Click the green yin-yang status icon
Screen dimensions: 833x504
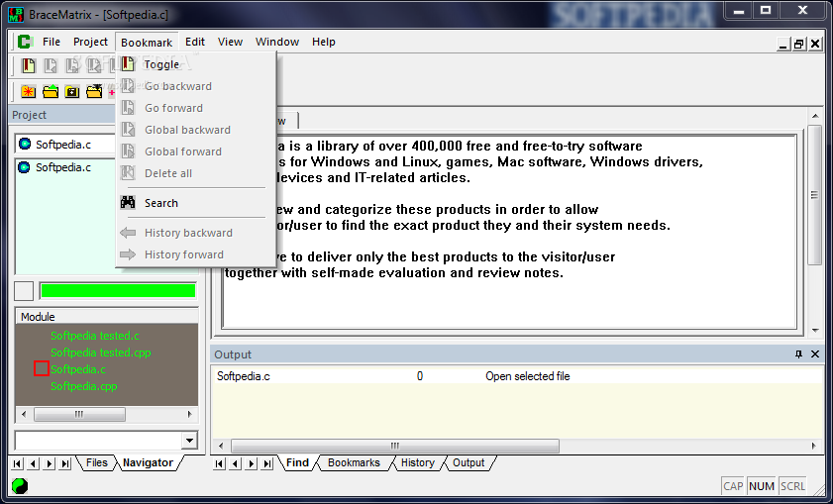coord(19,485)
